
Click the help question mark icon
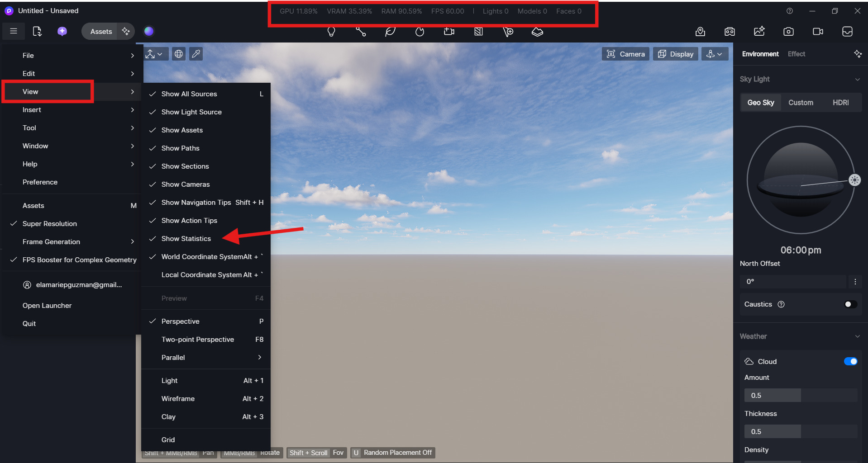pos(790,11)
